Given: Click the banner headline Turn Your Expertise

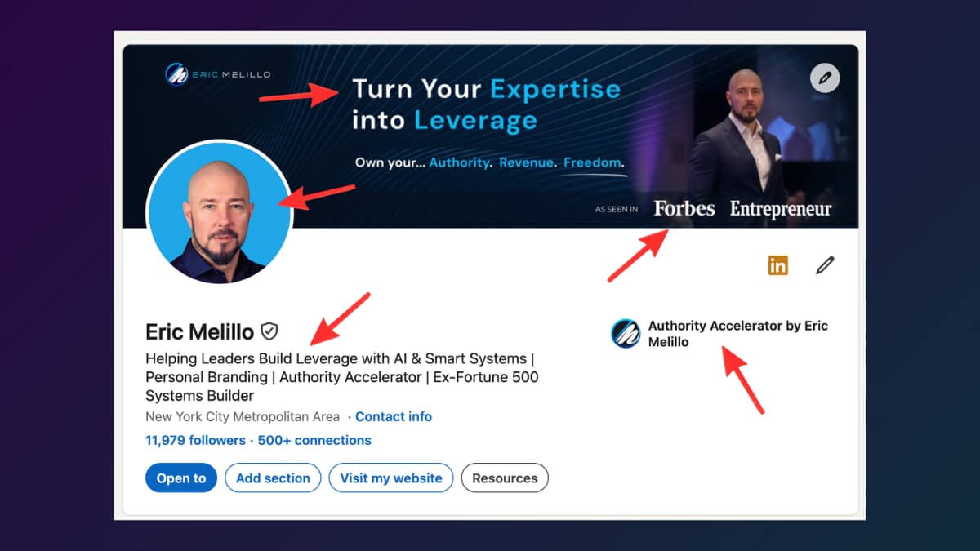Looking at the screenshot, I should 487,88.
